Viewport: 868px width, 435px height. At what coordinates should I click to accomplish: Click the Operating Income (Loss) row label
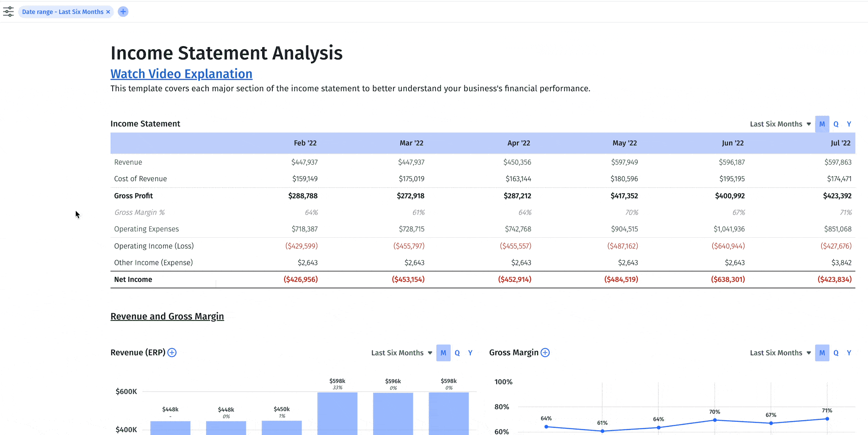point(154,246)
